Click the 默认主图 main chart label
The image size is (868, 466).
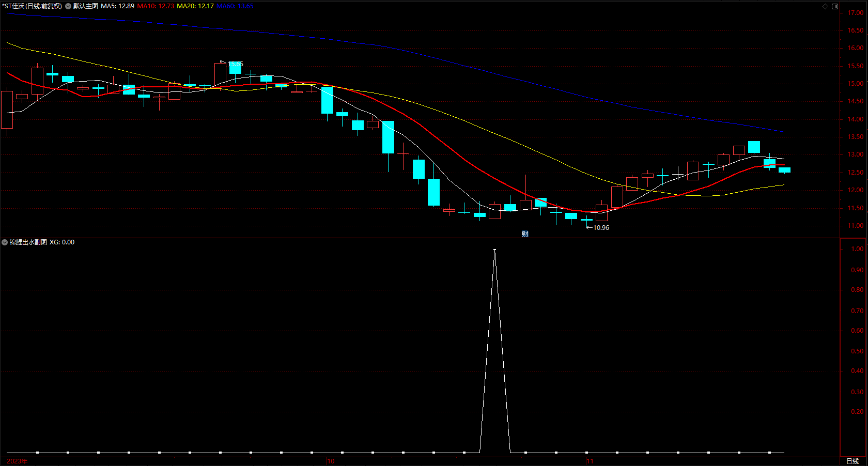86,6
